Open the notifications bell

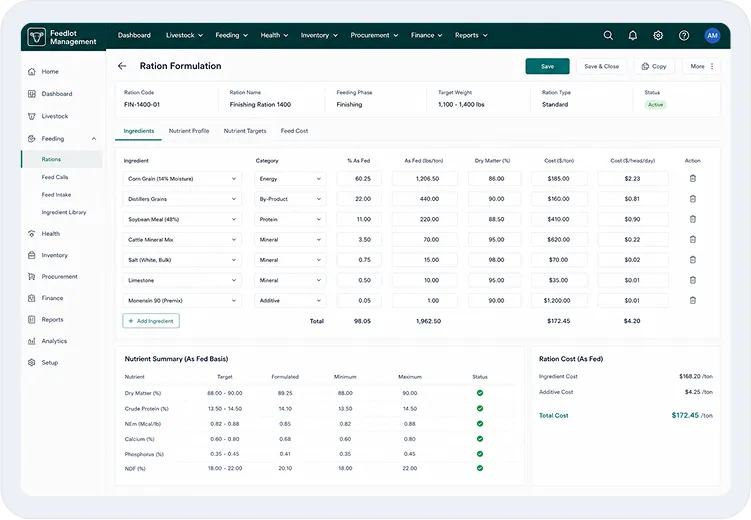point(633,35)
